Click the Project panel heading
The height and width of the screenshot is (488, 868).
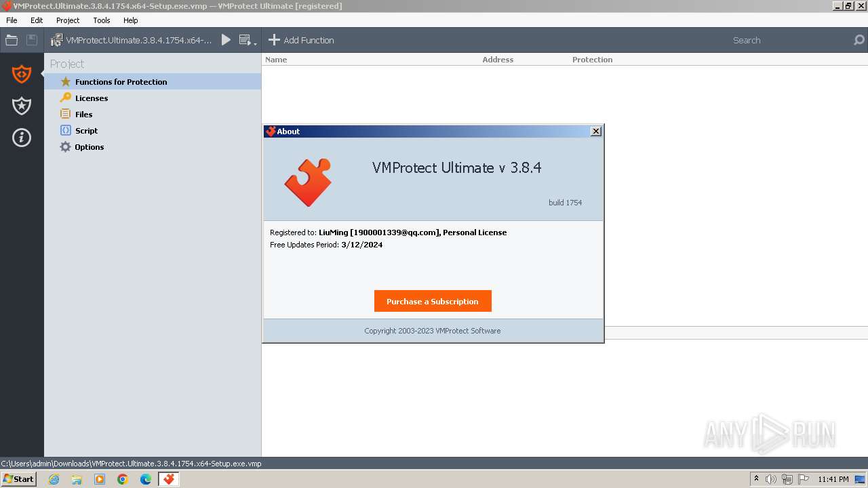[67, 64]
